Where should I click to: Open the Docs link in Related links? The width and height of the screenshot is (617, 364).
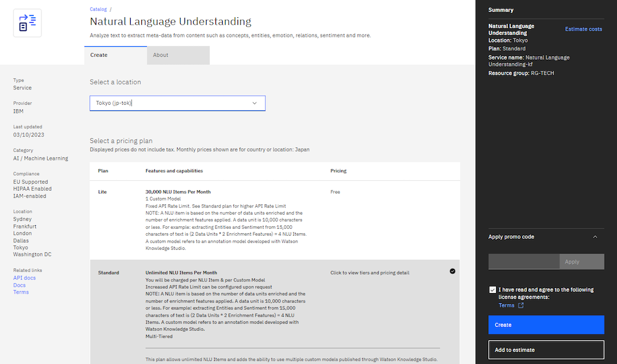[x=19, y=285]
